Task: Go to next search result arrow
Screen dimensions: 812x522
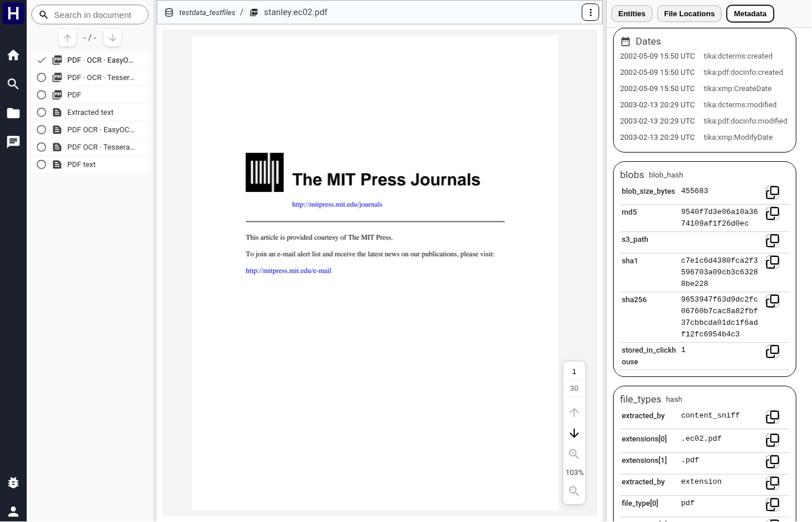Action: pyautogui.click(x=113, y=38)
